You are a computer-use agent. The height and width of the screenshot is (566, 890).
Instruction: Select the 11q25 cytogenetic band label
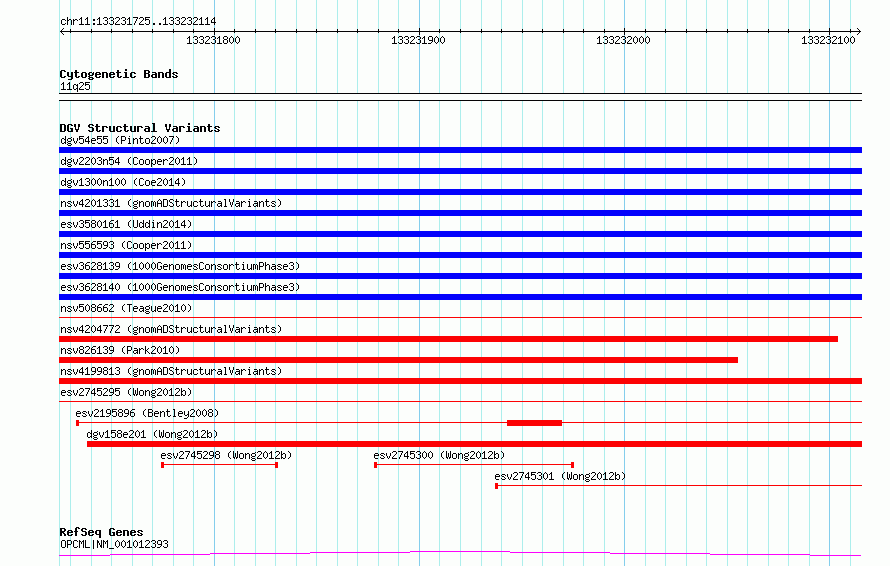tap(75, 86)
